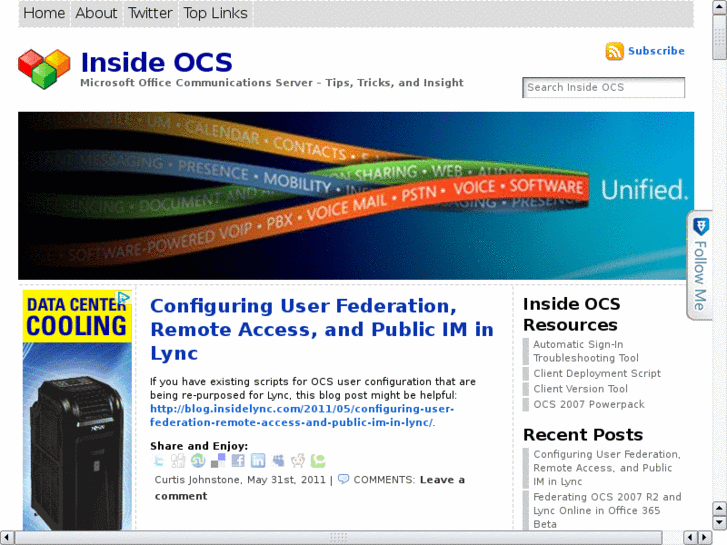This screenshot has width=727, height=545.
Task: Share the post on Delicious
Action: [x=218, y=461]
